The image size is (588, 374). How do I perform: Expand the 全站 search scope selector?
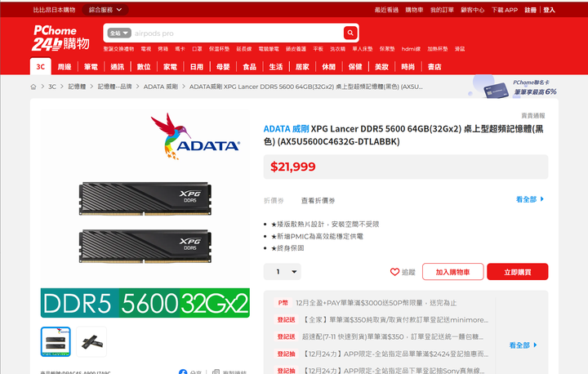coord(118,33)
